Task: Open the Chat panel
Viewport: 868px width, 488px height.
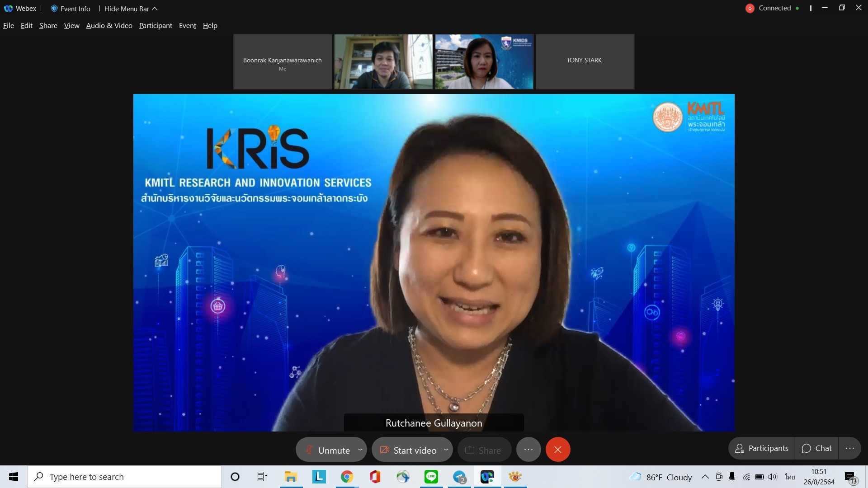Action: [816, 448]
